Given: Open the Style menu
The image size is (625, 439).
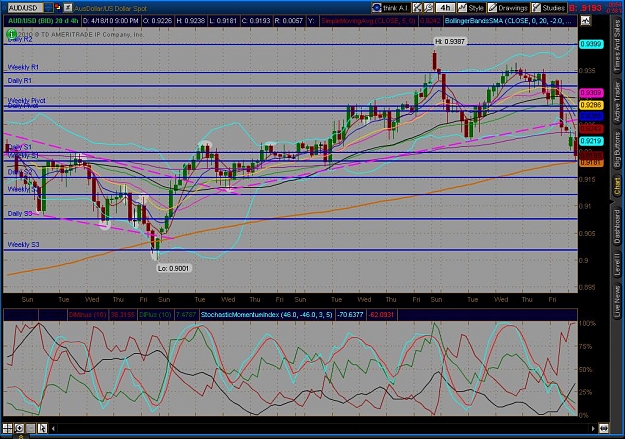Looking at the screenshot, I should (471, 8).
